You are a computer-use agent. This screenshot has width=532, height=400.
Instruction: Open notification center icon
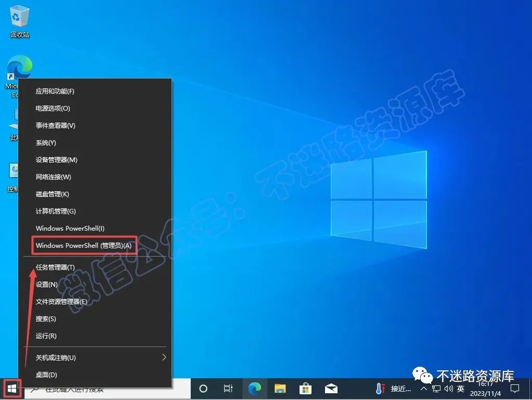[515, 389]
